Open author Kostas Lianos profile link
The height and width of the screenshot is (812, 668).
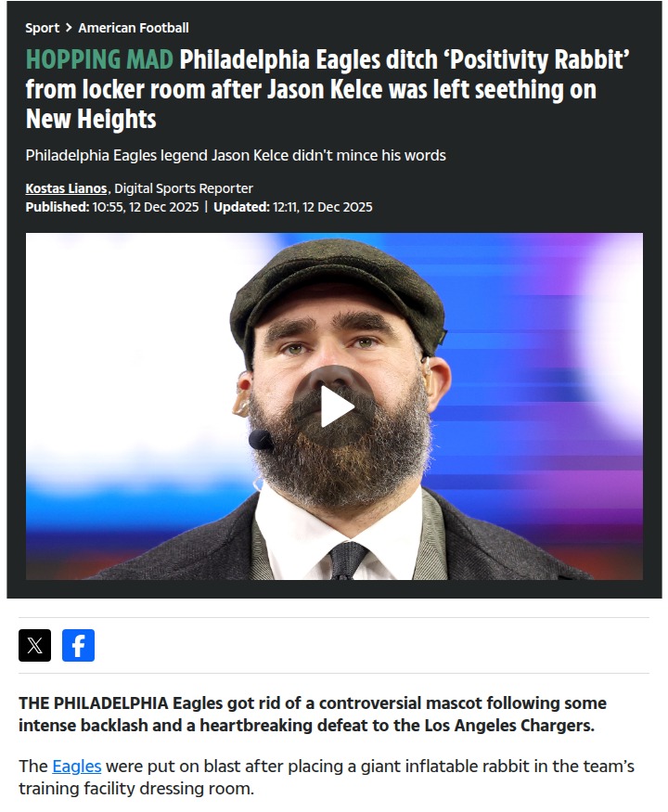tap(66, 188)
